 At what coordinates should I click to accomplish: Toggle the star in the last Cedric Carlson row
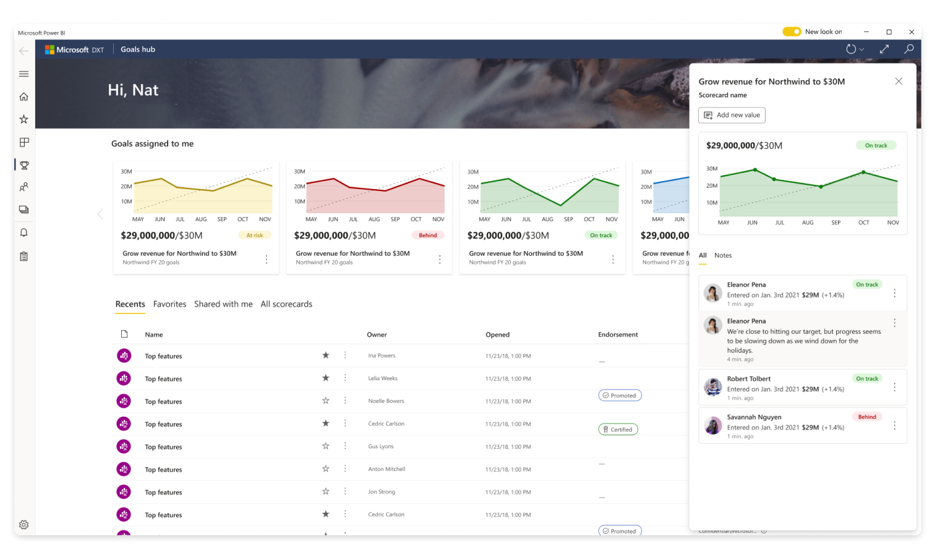326,514
